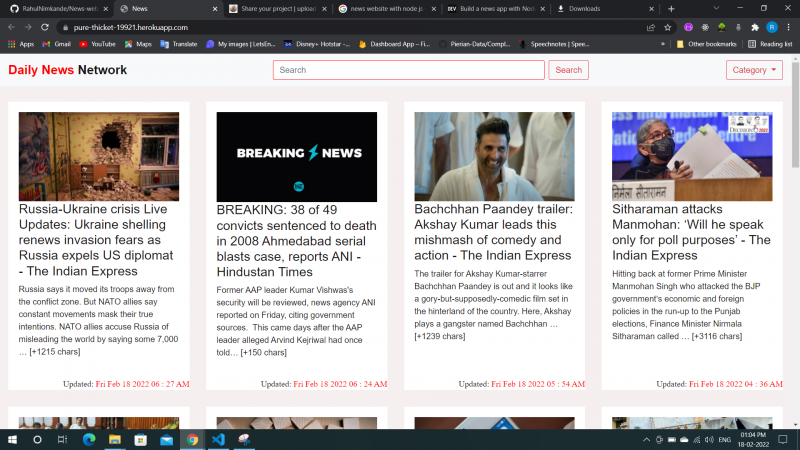The image size is (800, 450).
Task: Open Reading list panel
Action: (x=770, y=44)
